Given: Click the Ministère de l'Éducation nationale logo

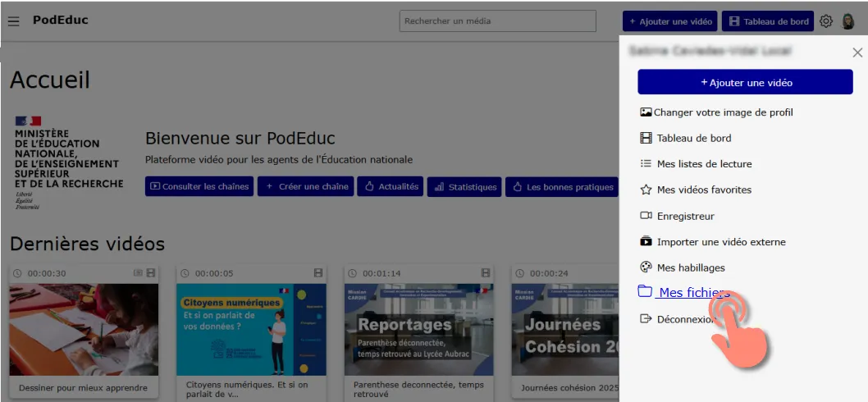Looking at the screenshot, I should coord(69,162).
